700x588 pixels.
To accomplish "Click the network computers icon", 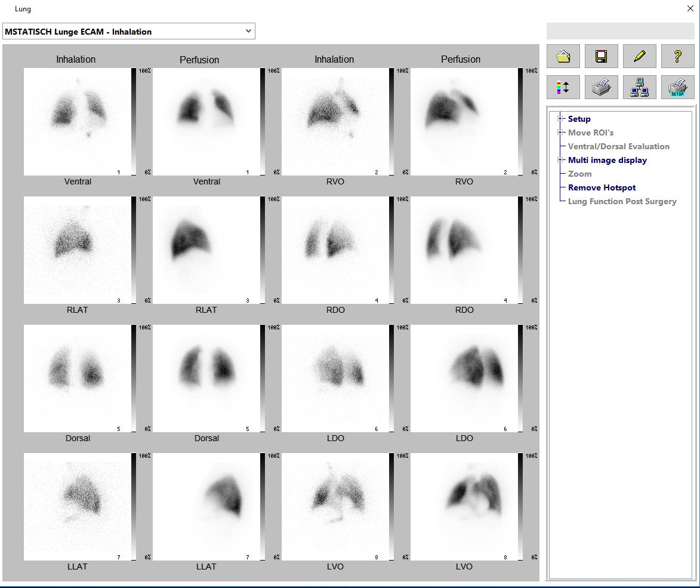I will coord(640,87).
